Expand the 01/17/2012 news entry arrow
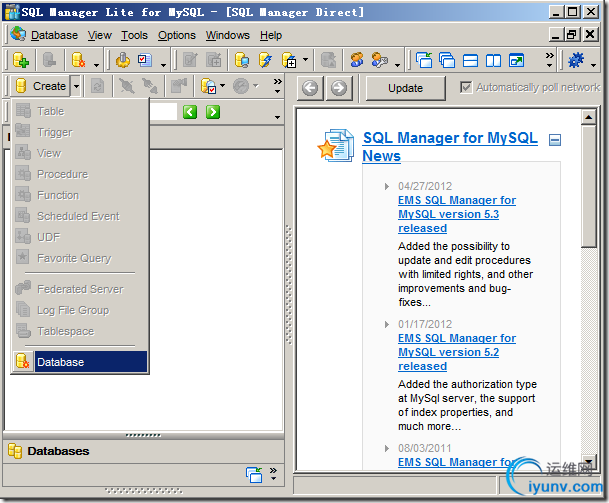 386,324
